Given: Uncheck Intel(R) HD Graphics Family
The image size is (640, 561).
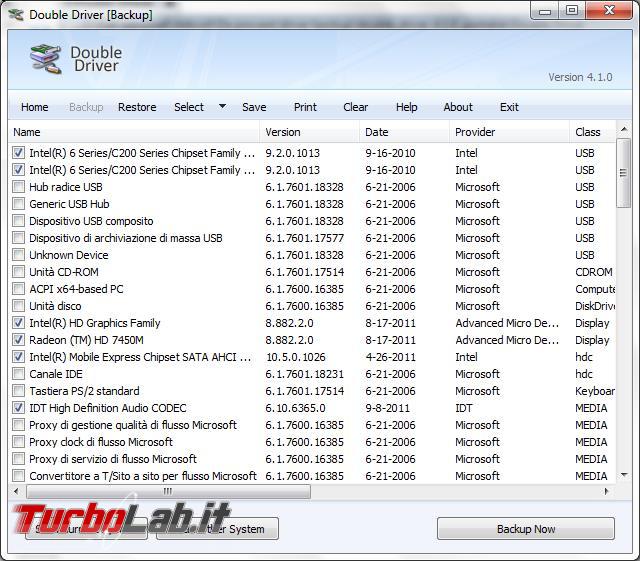Looking at the screenshot, I should (x=18, y=323).
